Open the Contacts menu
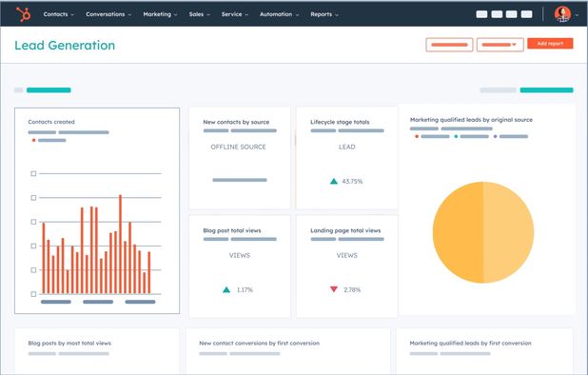The width and height of the screenshot is (588, 375). point(58,14)
